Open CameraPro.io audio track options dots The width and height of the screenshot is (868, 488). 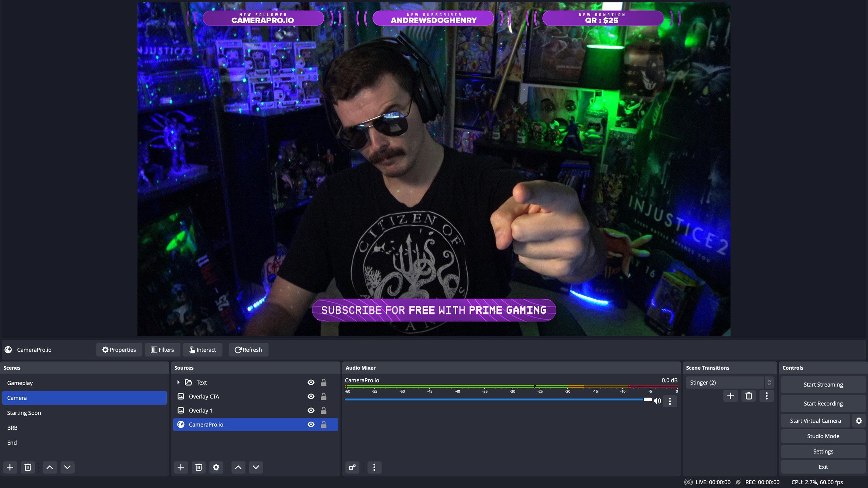[x=670, y=401]
